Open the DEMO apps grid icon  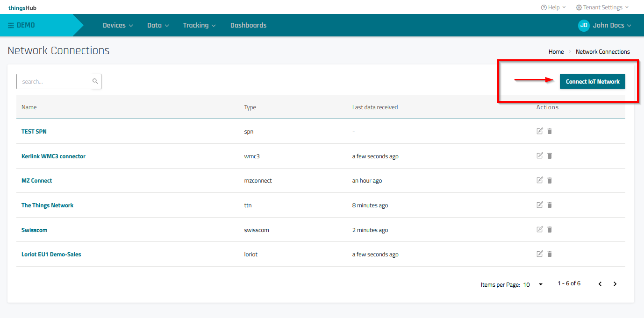point(11,25)
